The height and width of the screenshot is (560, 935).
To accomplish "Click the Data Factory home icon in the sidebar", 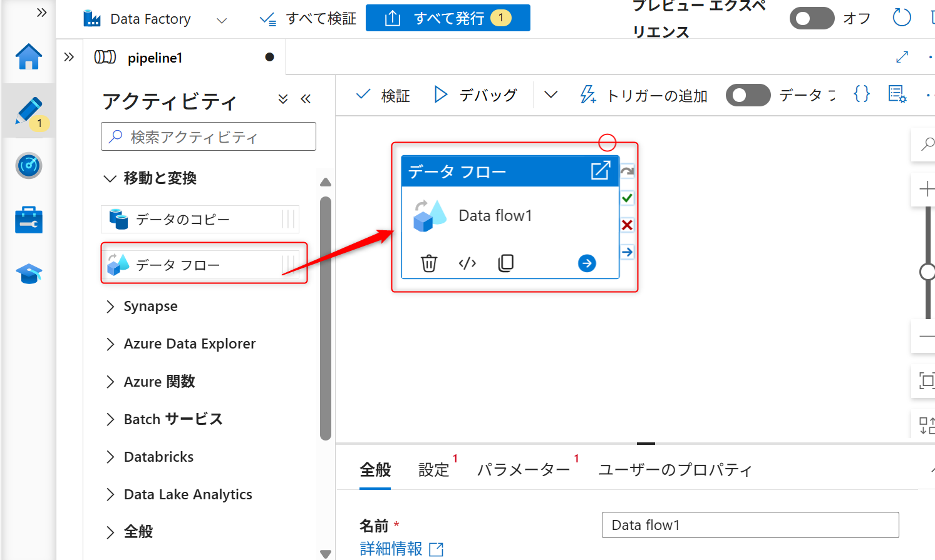I will (x=28, y=56).
